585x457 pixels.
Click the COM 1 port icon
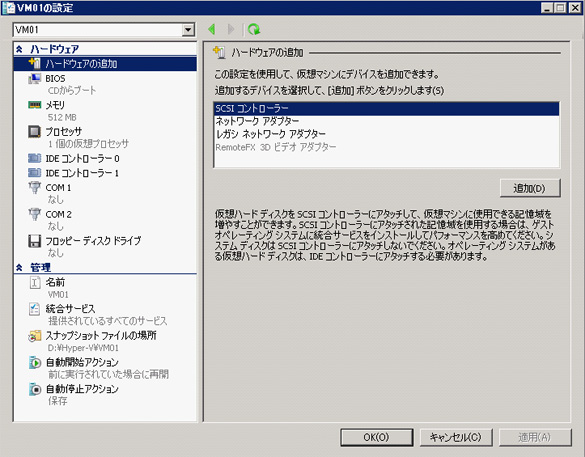coord(34,187)
